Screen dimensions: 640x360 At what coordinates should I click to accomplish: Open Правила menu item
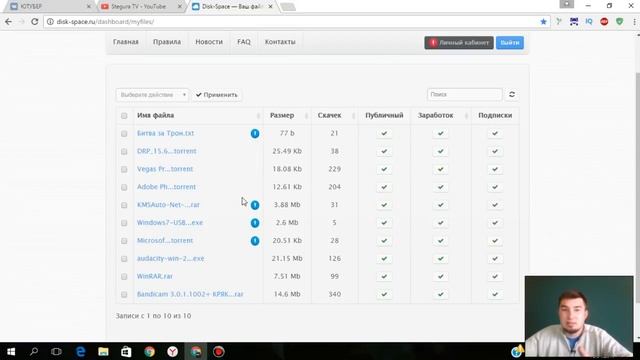point(167,42)
